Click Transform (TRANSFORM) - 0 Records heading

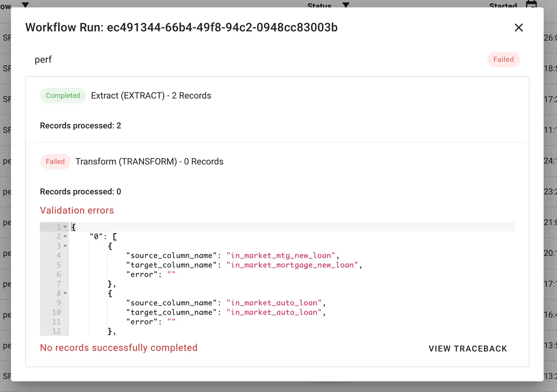click(149, 161)
